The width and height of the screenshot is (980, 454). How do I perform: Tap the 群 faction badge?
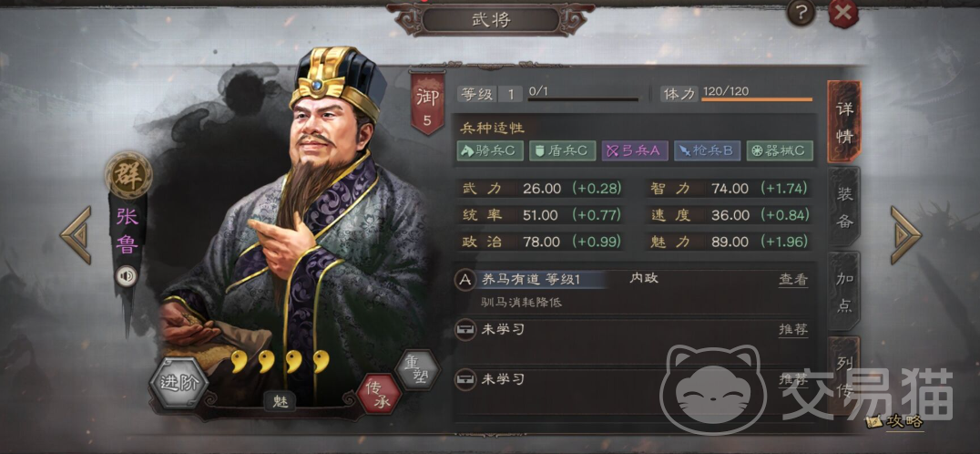pos(128,174)
